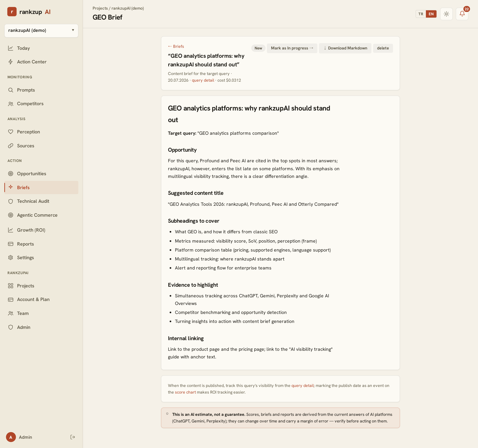The image size is (478, 448).
Task: Open Perception analysis
Action: [x=41, y=132]
